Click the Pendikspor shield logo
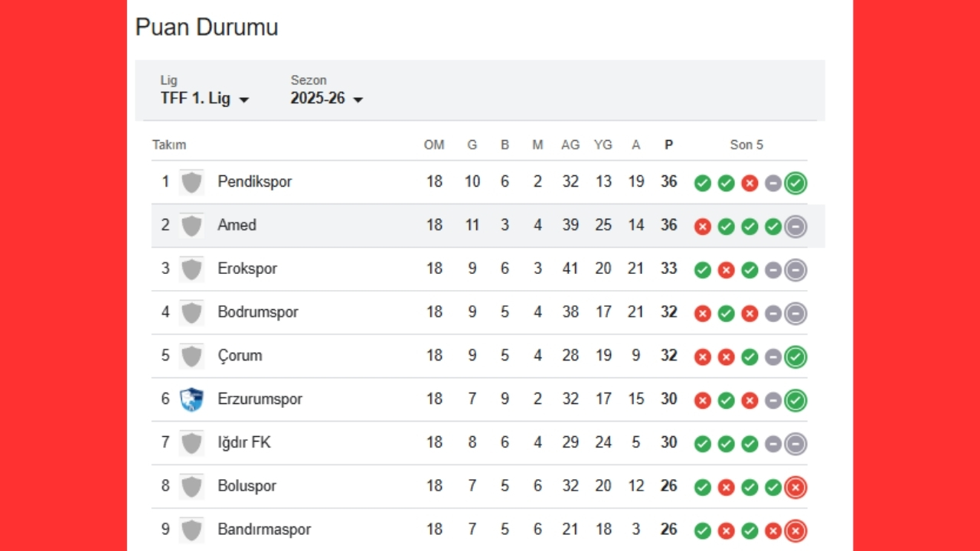 191,182
